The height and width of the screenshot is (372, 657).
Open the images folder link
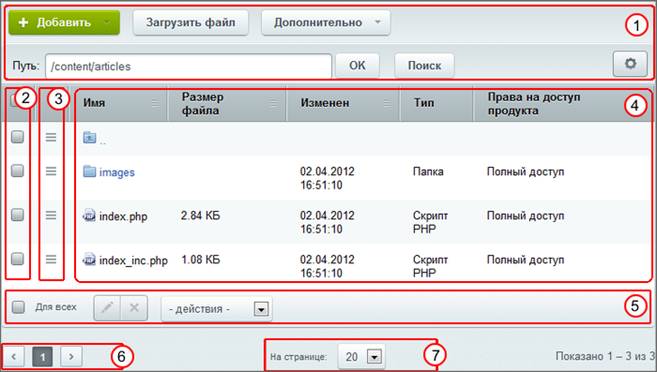tap(117, 172)
